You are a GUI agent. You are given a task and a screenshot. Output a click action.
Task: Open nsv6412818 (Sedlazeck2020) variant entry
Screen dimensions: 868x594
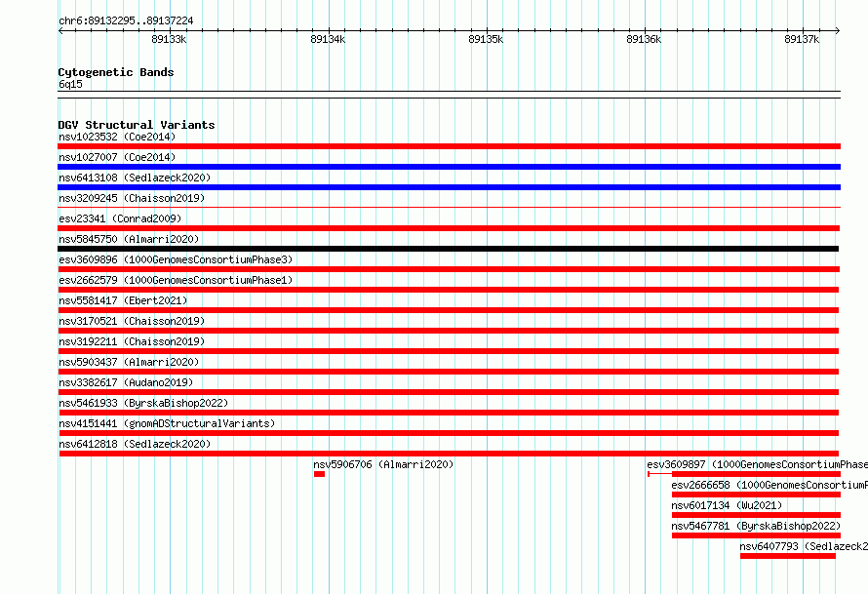(135, 444)
